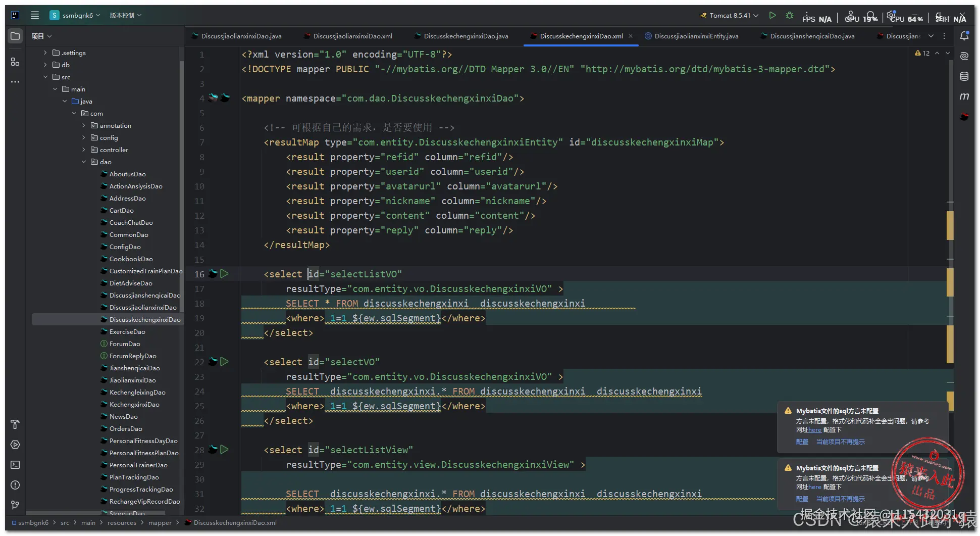This screenshot has width=980, height=536.
Task: Open the 'here' link in upper notification
Action: pos(815,430)
